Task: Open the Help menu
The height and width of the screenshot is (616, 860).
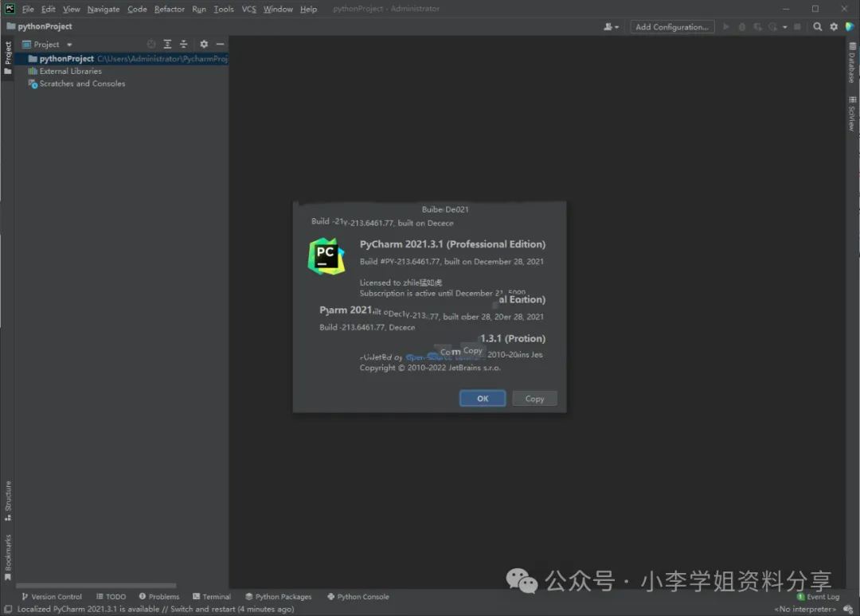Action: click(x=308, y=9)
